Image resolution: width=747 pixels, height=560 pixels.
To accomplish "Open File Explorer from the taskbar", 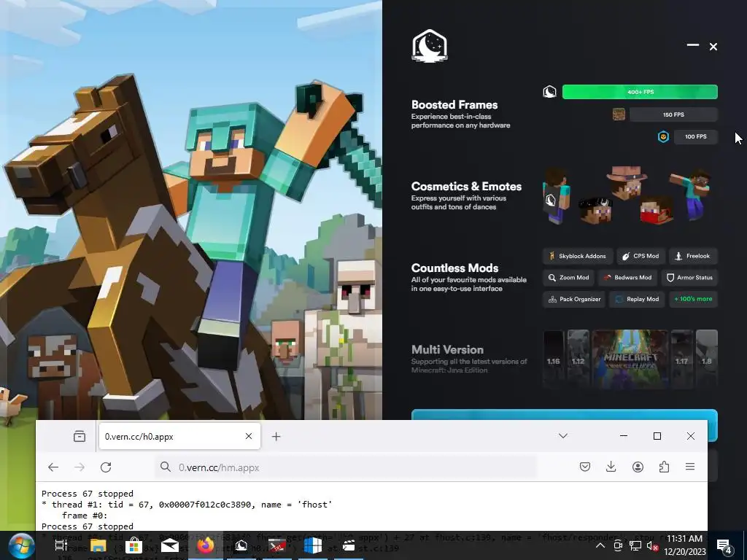I will (x=98, y=545).
